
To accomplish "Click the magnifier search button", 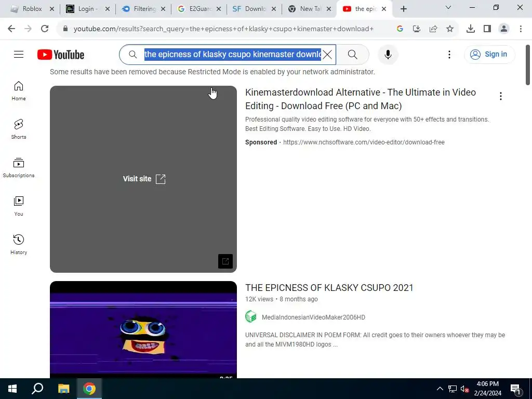I will (x=353, y=54).
